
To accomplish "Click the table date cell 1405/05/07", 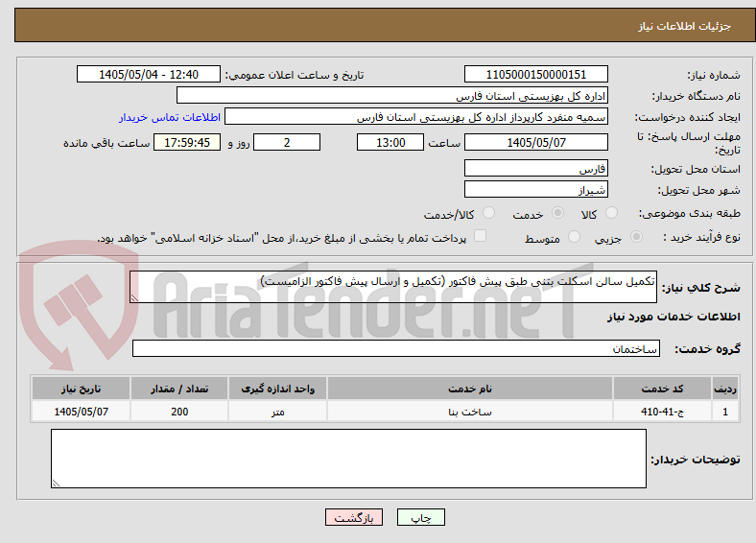I will pos(81,412).
